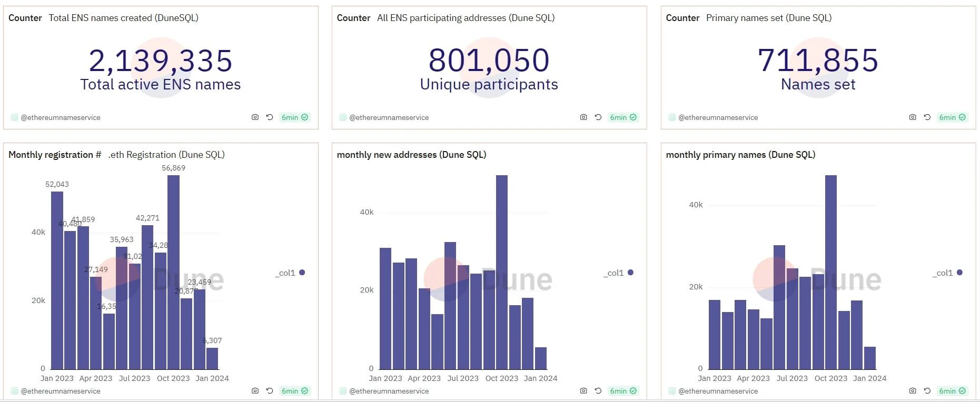980x402 pixels.
Task: Click refresh icon on Unique participants card
Action: click(x=598, y=117)
